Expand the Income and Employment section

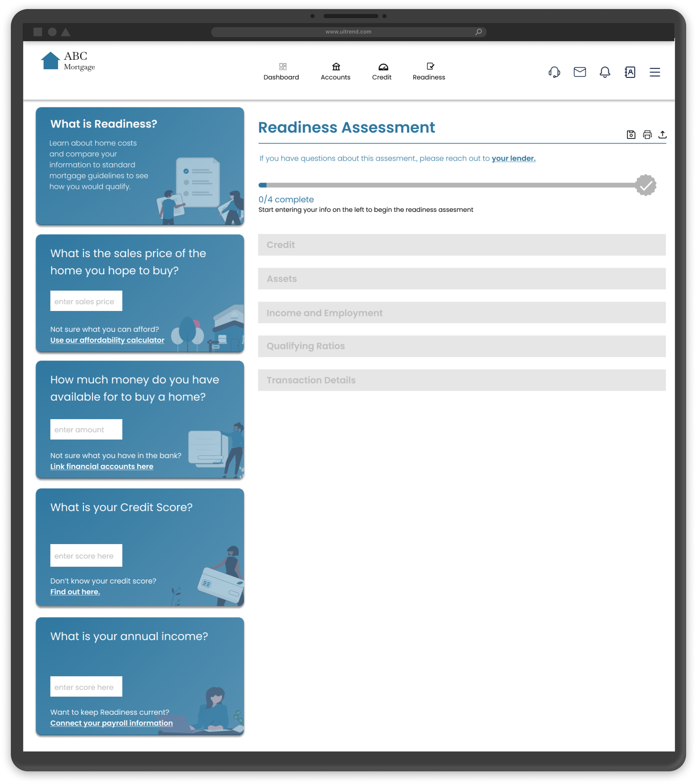(x=461, y=313)
